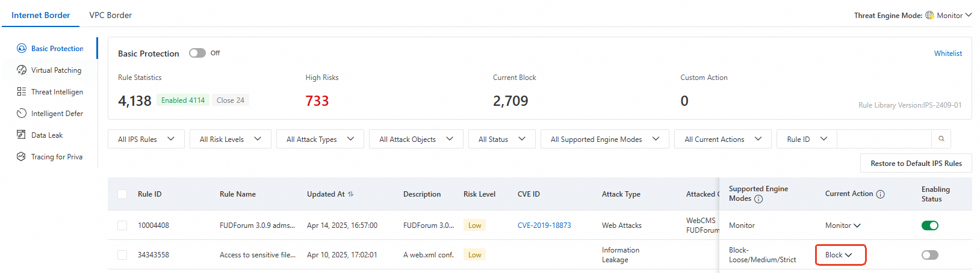Open CVE-2019-18873 link
This screenshot has width=980, height=273.
[544, 225]
